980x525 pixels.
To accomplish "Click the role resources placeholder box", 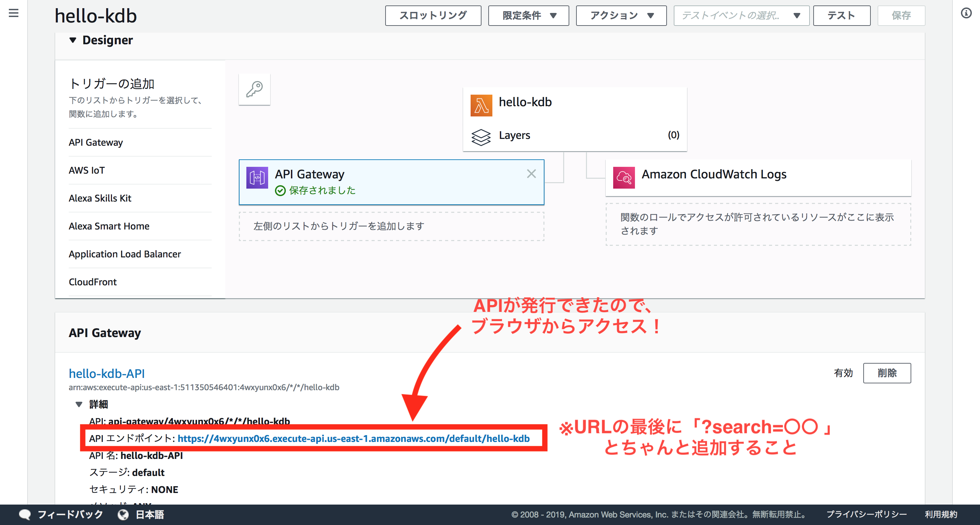I will tap(758, 224).
